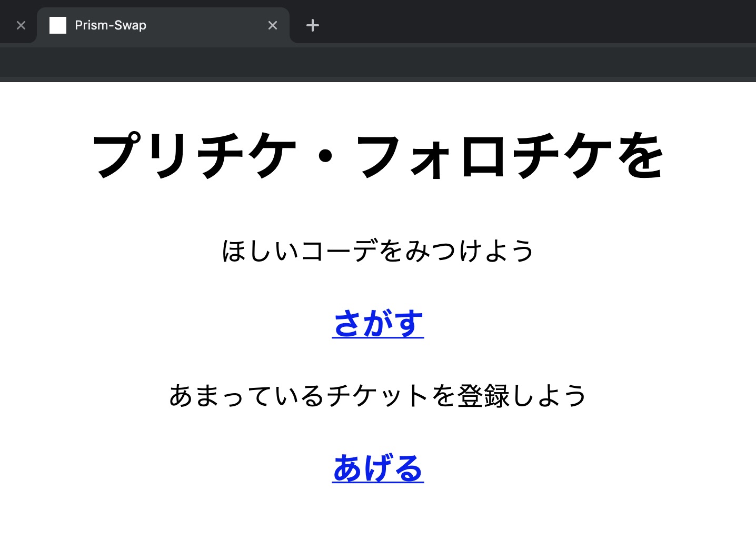Image resolution: width=756 pixels, height=560 pixels.
Task: Click the を character ending the heading
Action: 639,156
